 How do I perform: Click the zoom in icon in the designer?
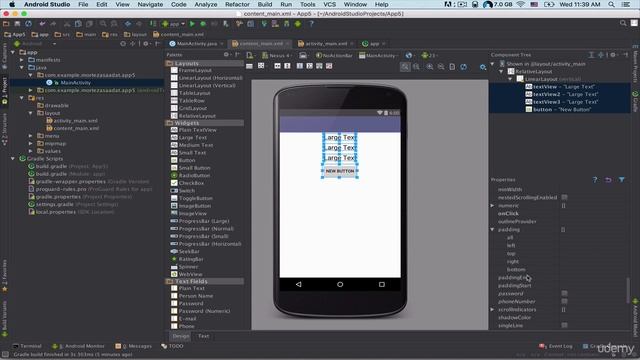(430, 67)
